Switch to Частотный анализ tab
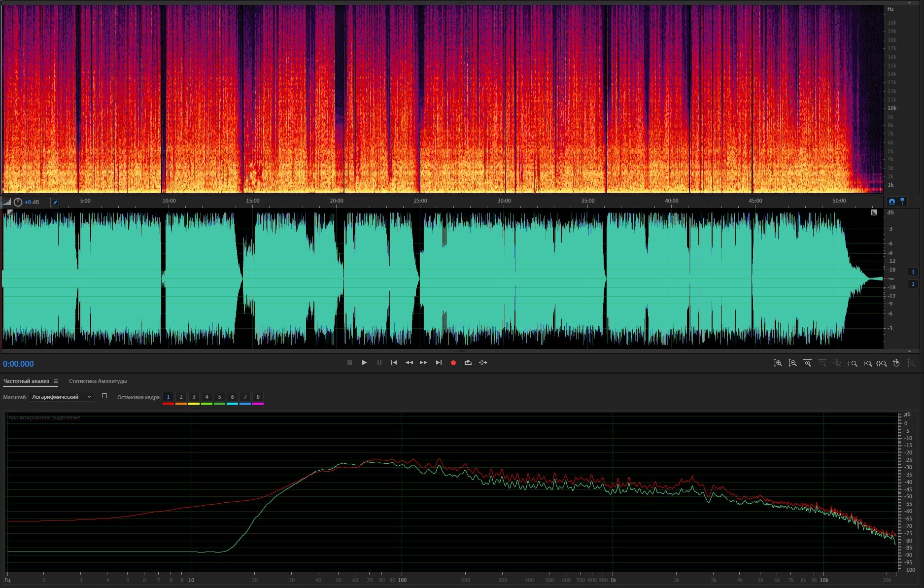The width and height of the screenshot is (924, 588). click(26, 381)
